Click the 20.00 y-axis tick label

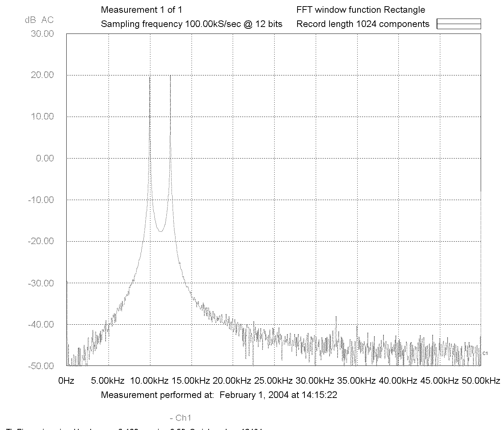coord(43,75)
